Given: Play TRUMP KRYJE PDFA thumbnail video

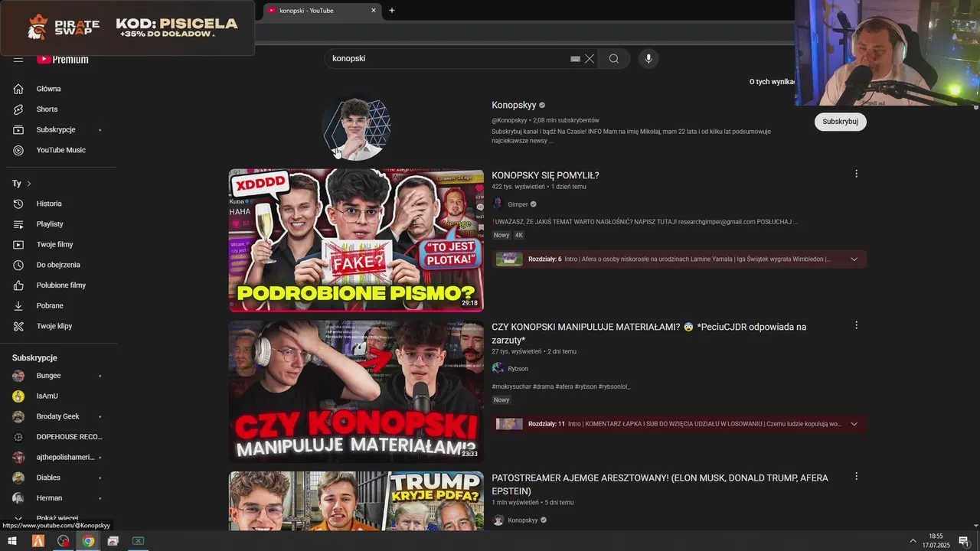Looking at the screenshot, I should click(x=356, y=500).
